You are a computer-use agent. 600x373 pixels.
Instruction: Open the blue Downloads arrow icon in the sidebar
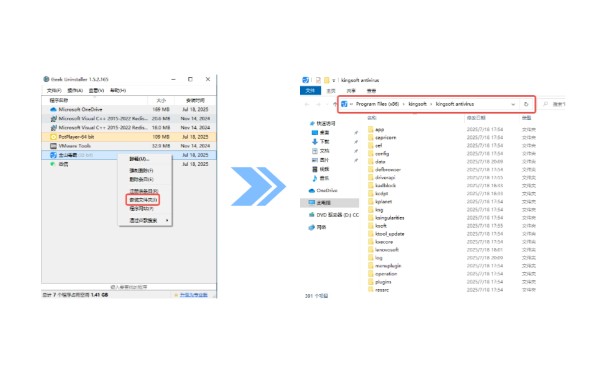pyautogui.click(x=315, y=142)
